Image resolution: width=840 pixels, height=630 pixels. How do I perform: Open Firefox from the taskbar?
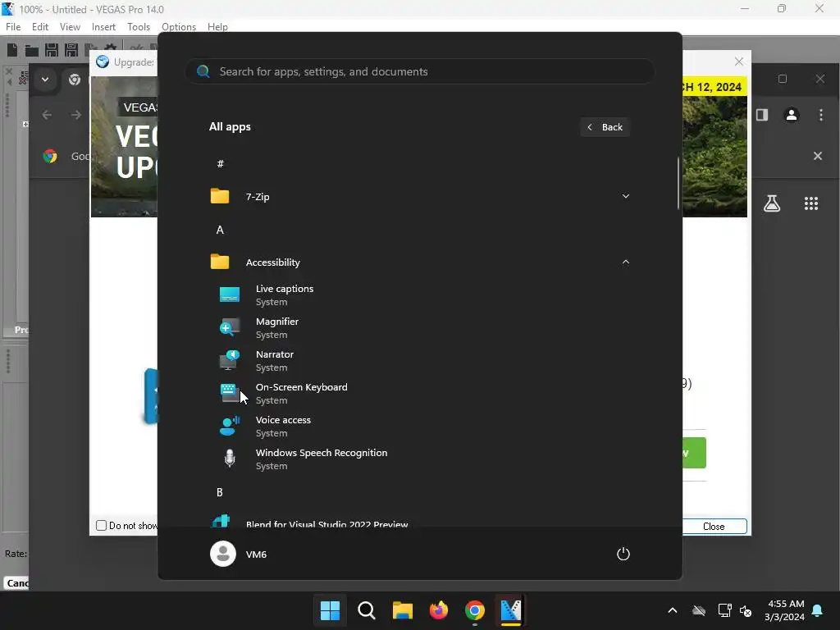point(439,610)
